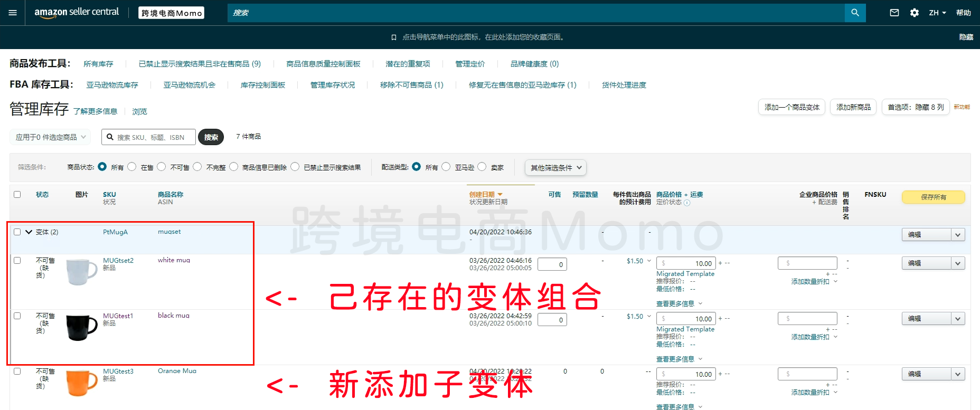
Task: Open the 应用于0 件选定商品 dropdown
Action: pos(50,137)
